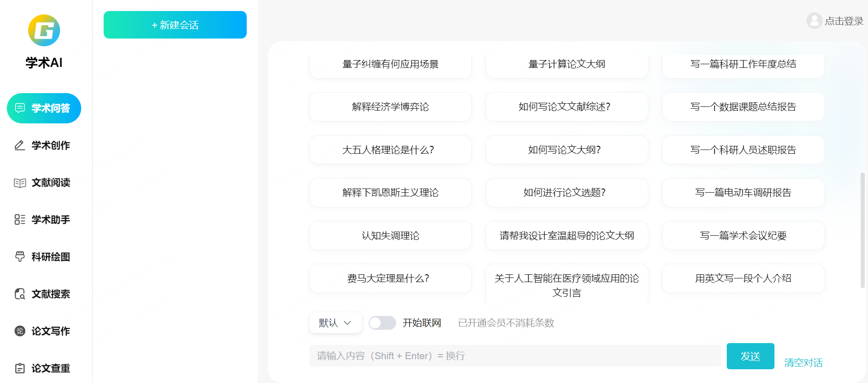Open 学术创作 pencil icon in sidebar
868x383 pixels.
[20, 145]
